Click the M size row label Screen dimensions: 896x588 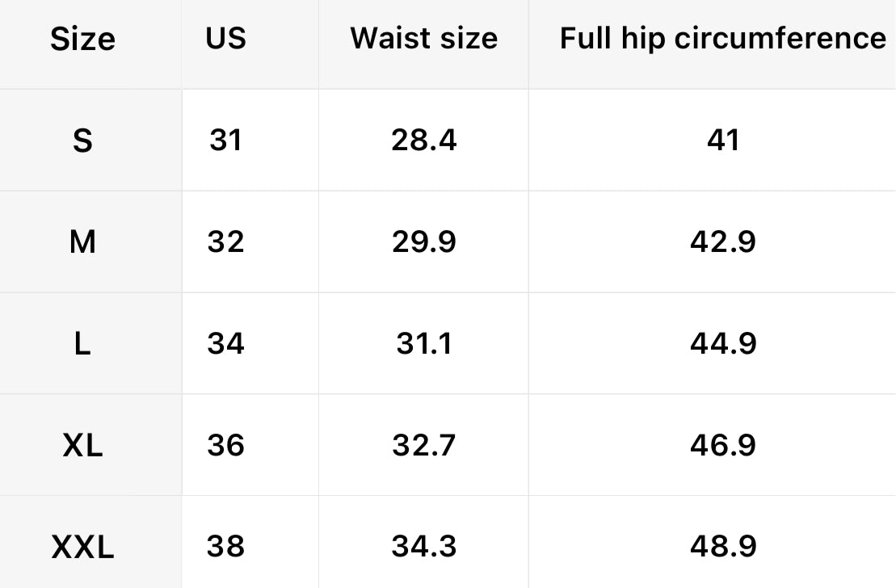pyautogui.click(x=82, y=242)
